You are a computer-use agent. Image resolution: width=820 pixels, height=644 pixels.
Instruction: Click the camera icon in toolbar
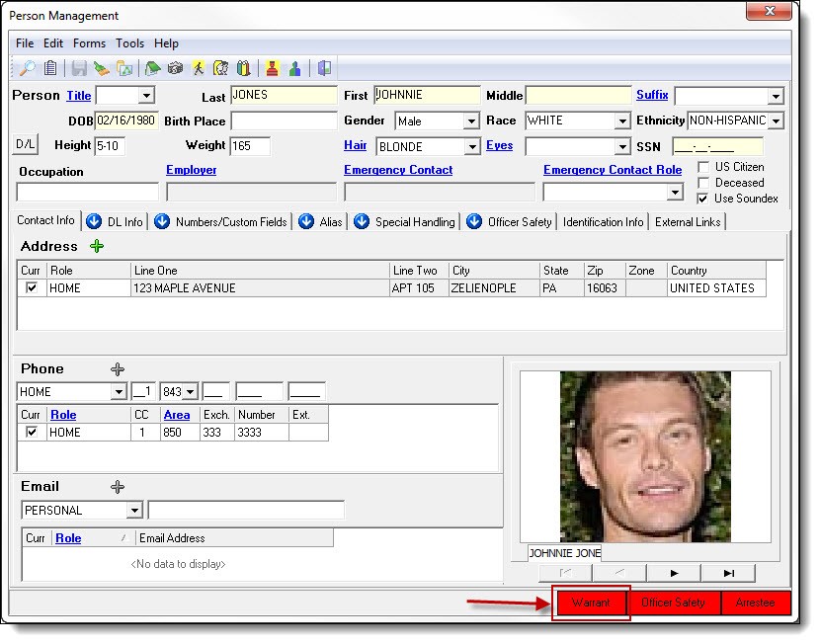[x=175, y=68]
